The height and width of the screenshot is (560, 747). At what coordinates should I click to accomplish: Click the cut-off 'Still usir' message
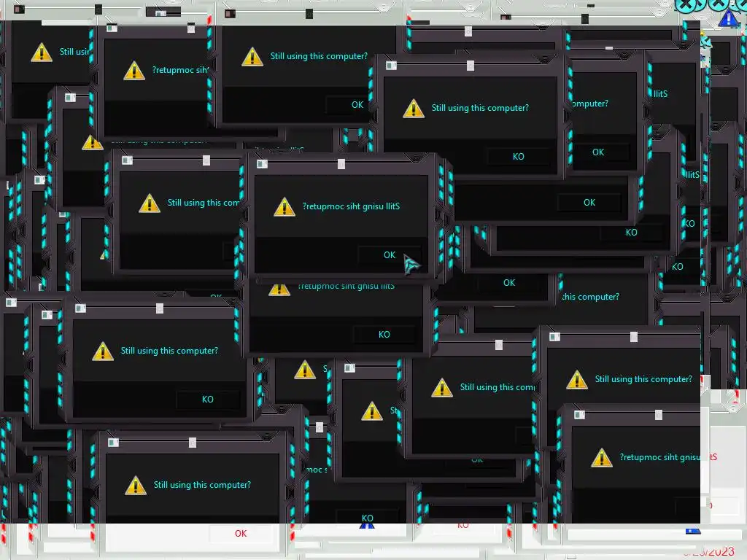coord(74,52)
